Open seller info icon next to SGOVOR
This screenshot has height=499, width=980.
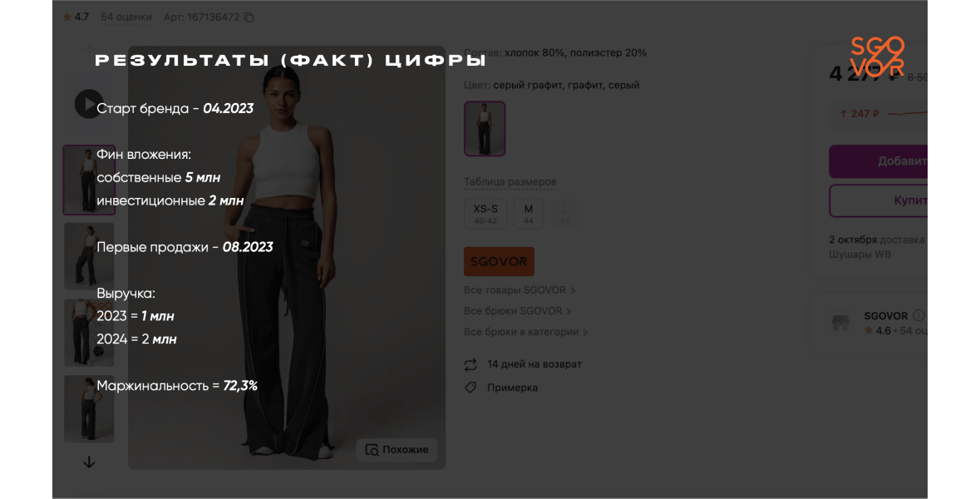918,315
